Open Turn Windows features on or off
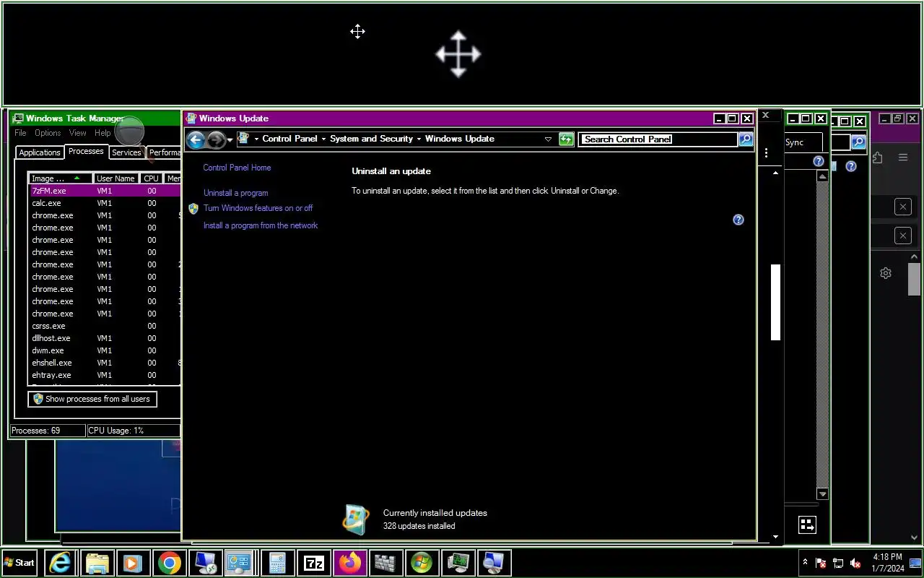This screenshot has height=578, width=924. (x=258, y=208)
